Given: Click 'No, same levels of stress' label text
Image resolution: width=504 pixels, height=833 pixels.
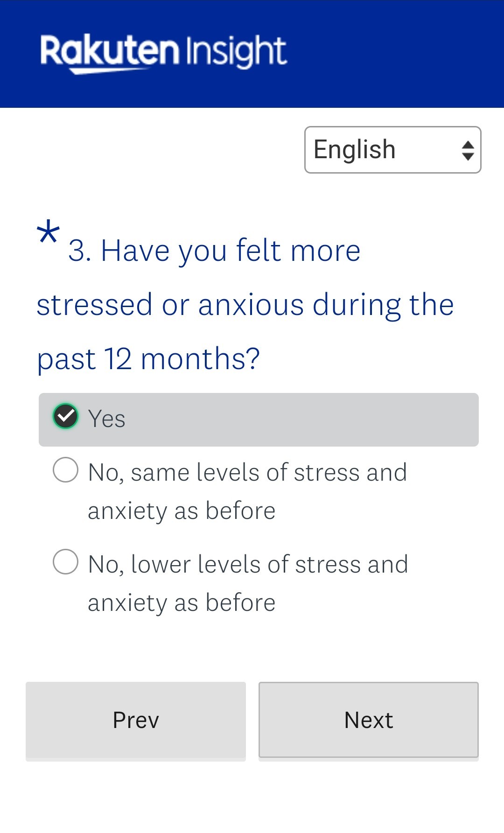Looking at the screenshot, I should [x=248, y=472].
